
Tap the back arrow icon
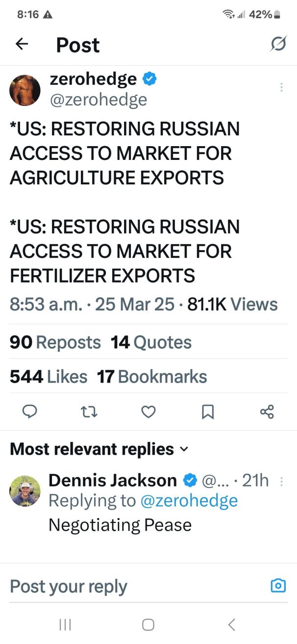coord(22,45)
